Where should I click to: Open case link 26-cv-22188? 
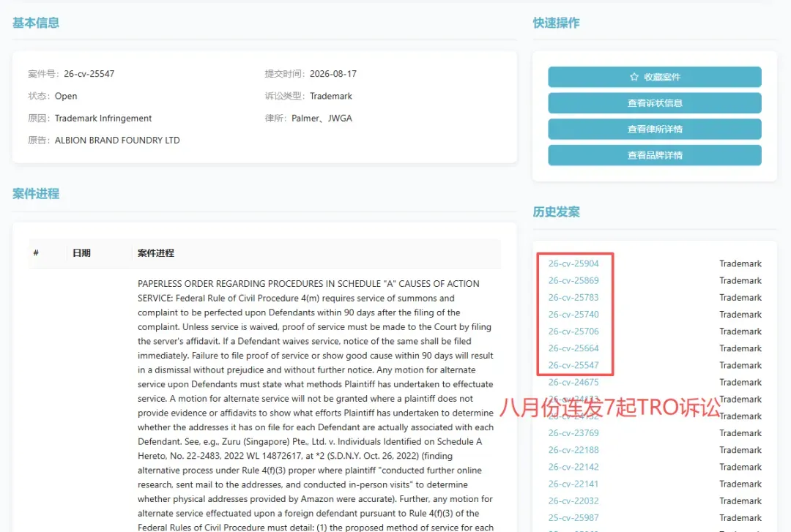tap(573, 450)
